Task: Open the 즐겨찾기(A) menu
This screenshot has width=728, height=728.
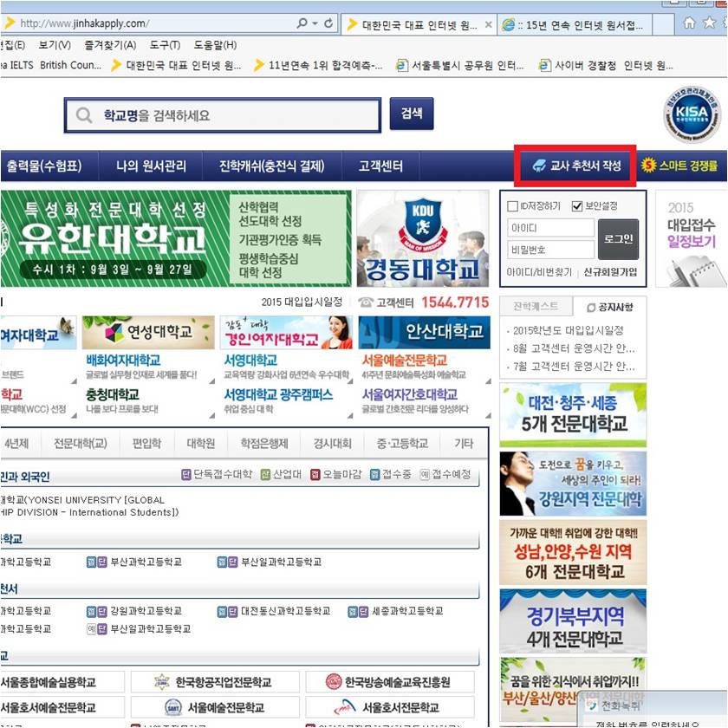Action: (110, 45)
